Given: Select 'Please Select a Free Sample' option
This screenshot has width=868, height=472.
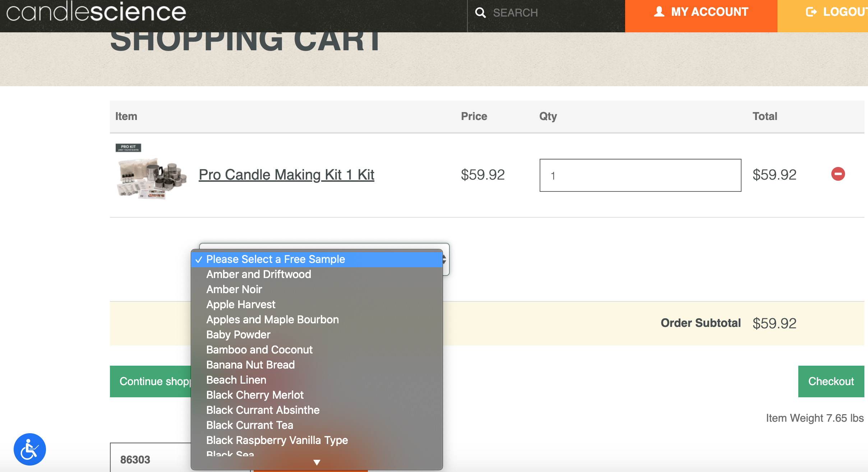Looking at the screenshot, I should [317, 259].
